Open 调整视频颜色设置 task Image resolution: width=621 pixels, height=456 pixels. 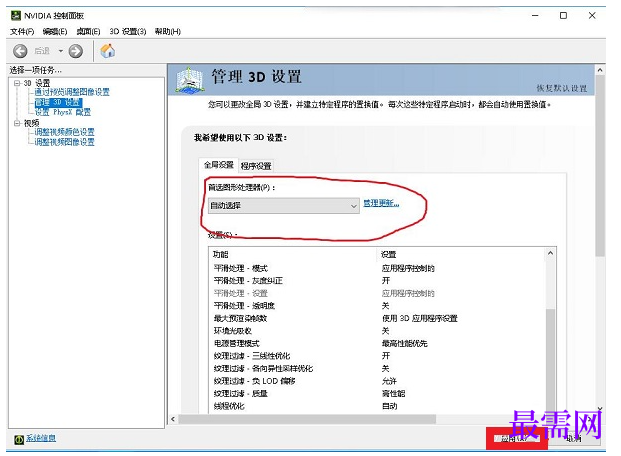[x=65, y=132]
